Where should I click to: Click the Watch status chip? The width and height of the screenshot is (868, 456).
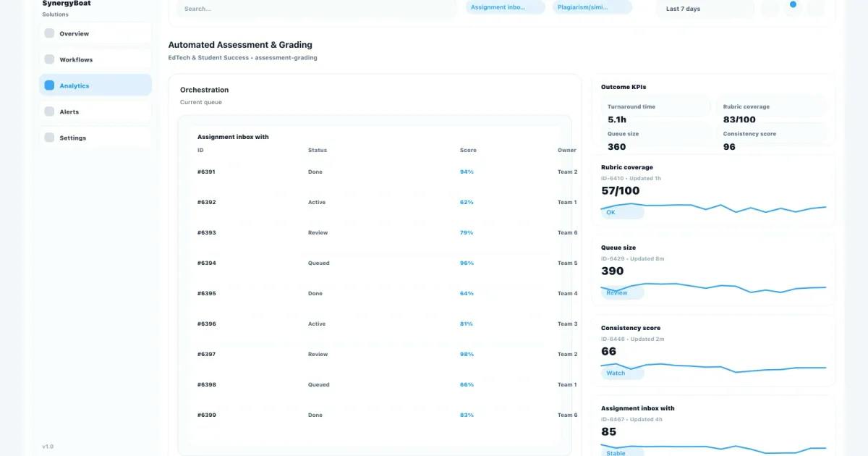tap(622, 373)
